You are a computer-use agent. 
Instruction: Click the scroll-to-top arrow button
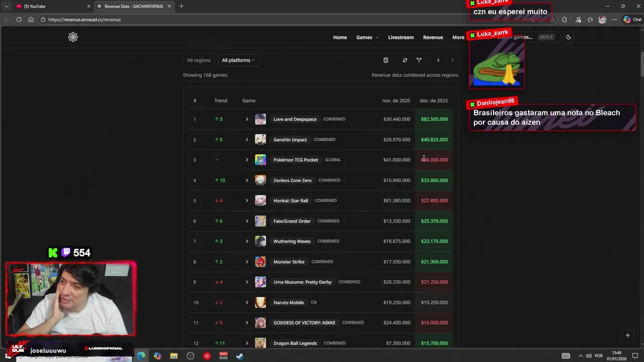[x=627, y=336]
